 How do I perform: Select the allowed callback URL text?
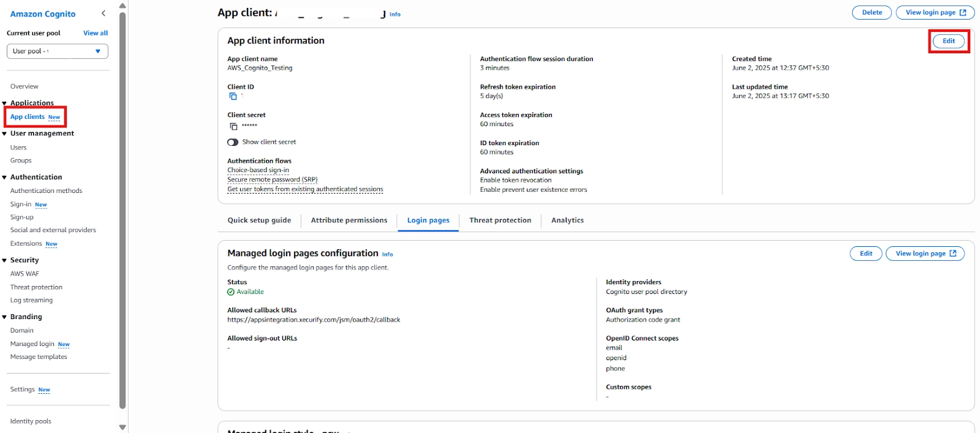[314, 320]
